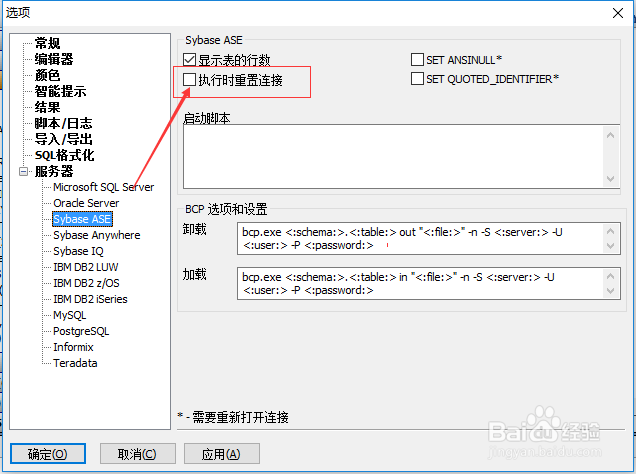
Task: Close the 选项 dialog window
Action: tap(618, 13)
